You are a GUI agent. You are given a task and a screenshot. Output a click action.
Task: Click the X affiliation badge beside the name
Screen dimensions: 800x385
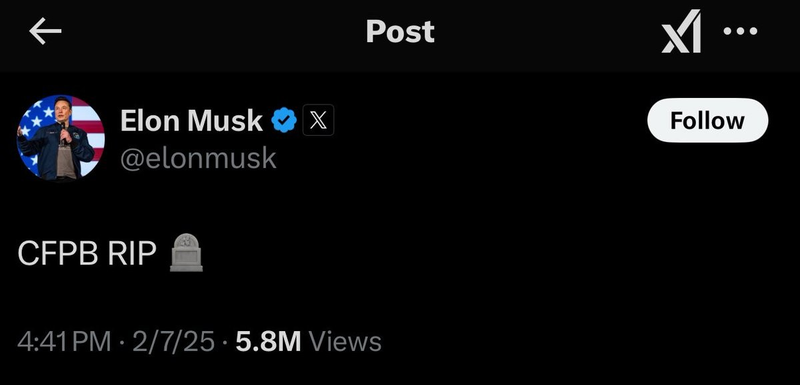click(318, 120)
